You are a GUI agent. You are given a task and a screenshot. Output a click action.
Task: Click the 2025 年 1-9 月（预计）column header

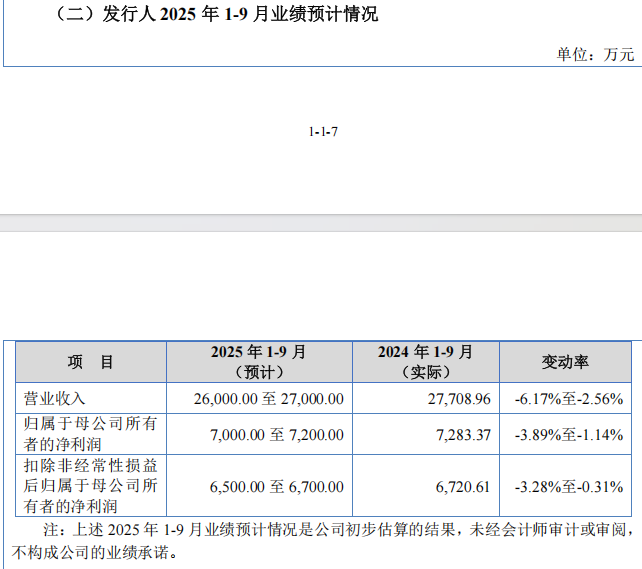pyautogui.click(x=258, y=362)
